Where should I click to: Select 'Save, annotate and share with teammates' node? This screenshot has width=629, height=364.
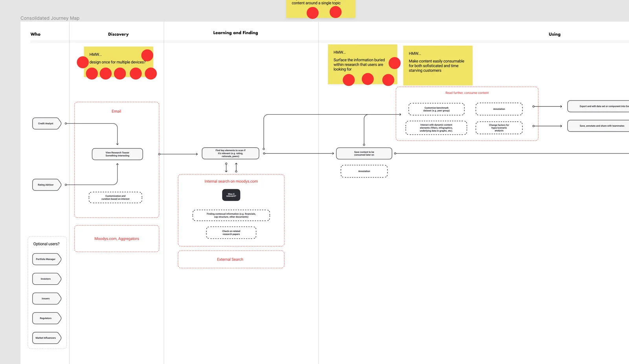(x=598, y=126)
